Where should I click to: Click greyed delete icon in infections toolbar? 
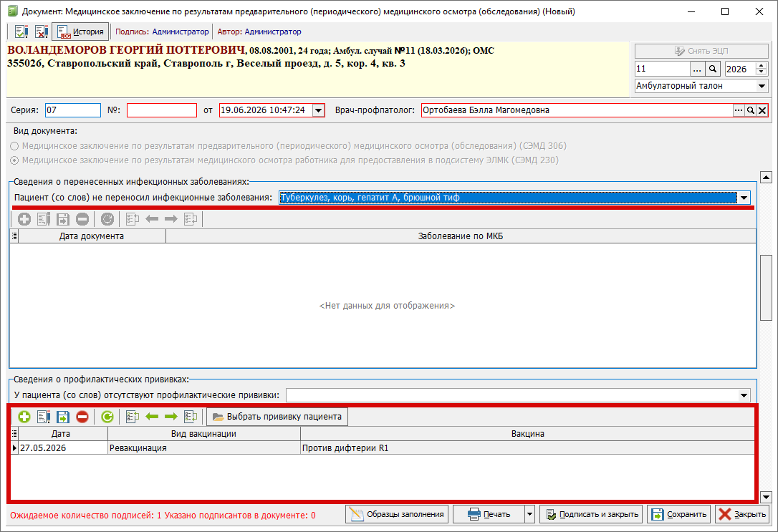(x=82, y=218)
